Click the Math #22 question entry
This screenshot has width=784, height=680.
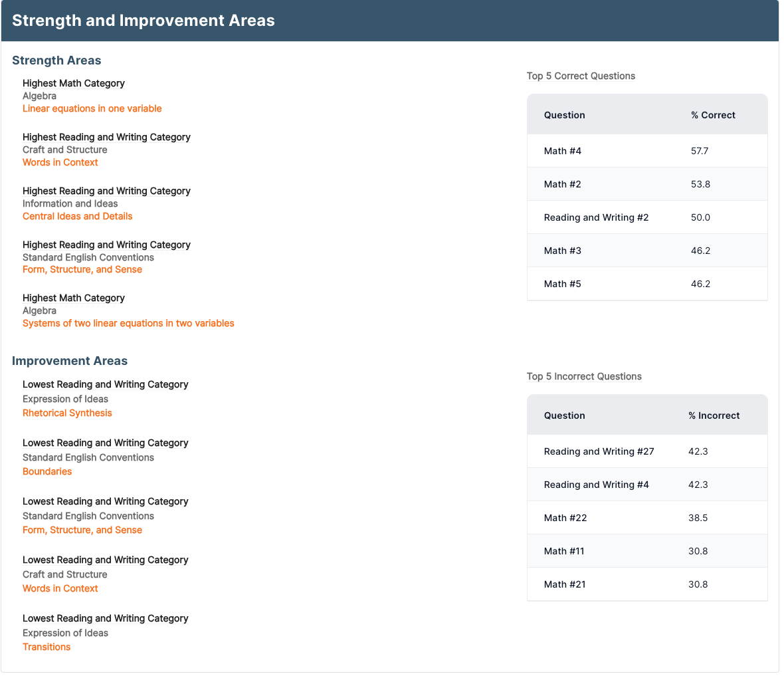pos(565,518)
